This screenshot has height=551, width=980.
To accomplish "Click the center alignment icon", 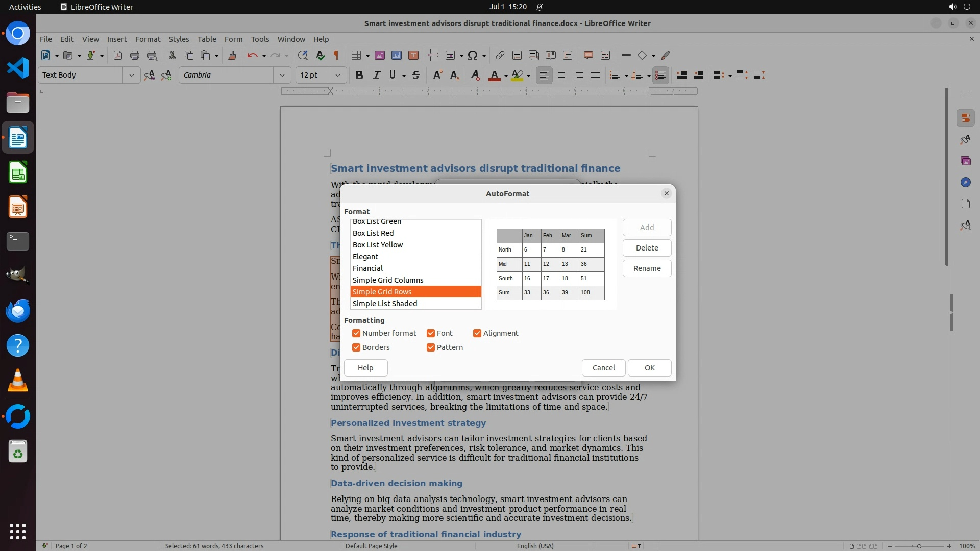I will [x=561, y=76].
